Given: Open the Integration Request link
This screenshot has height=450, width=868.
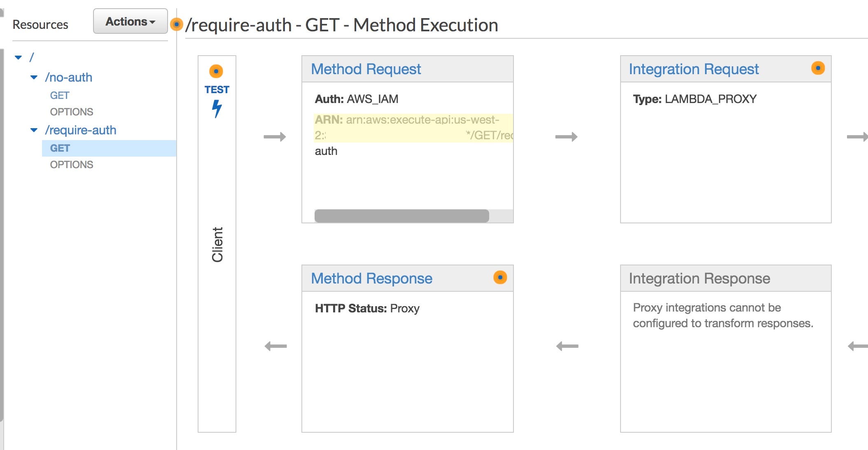Looking at the screenshot, I should point(693,69).
